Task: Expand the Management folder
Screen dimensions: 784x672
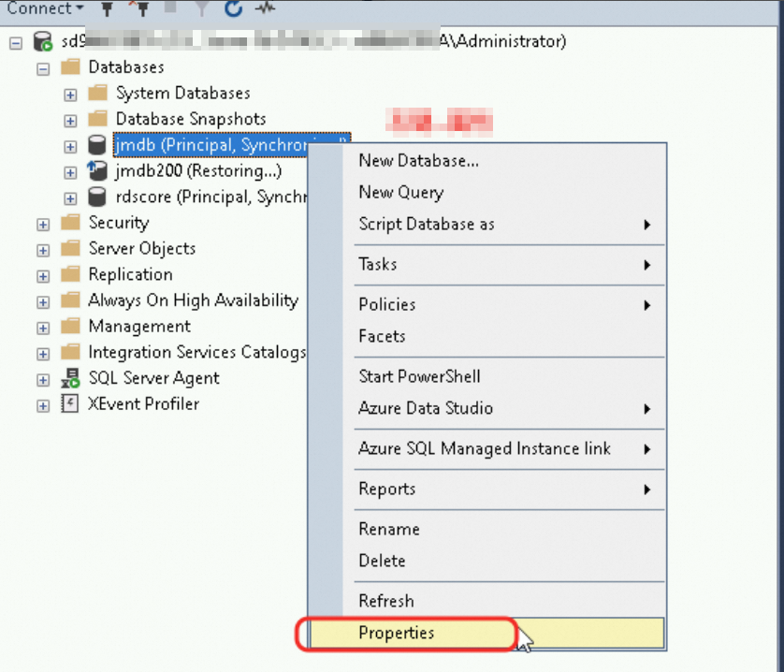Action: [x=43, y=329]
